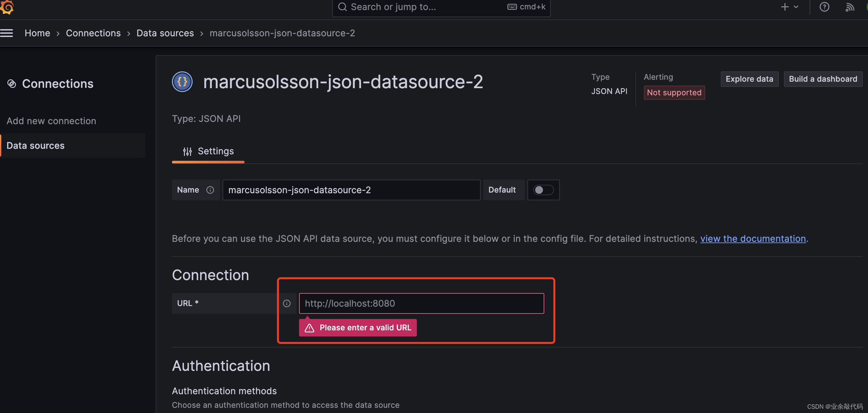
Task: Click the warning triangle in the URL error
Action: pos(309,327)
